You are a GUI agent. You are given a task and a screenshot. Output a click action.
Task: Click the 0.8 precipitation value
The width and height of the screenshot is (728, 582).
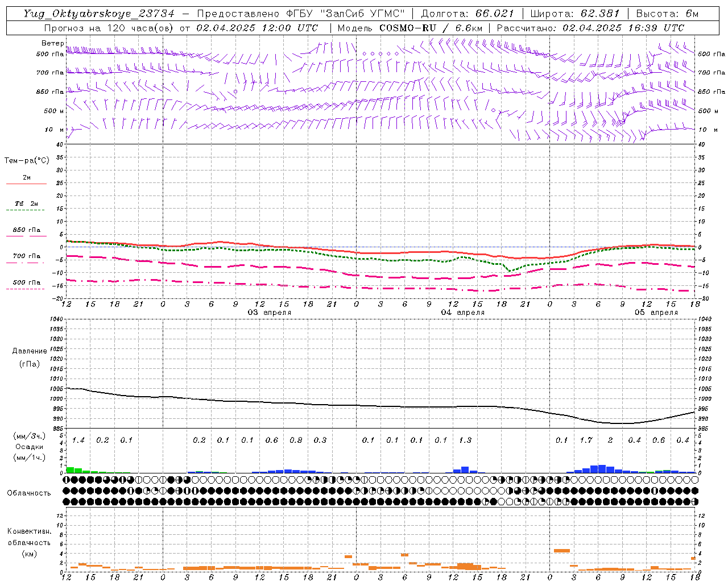click(x=296, y=440)
